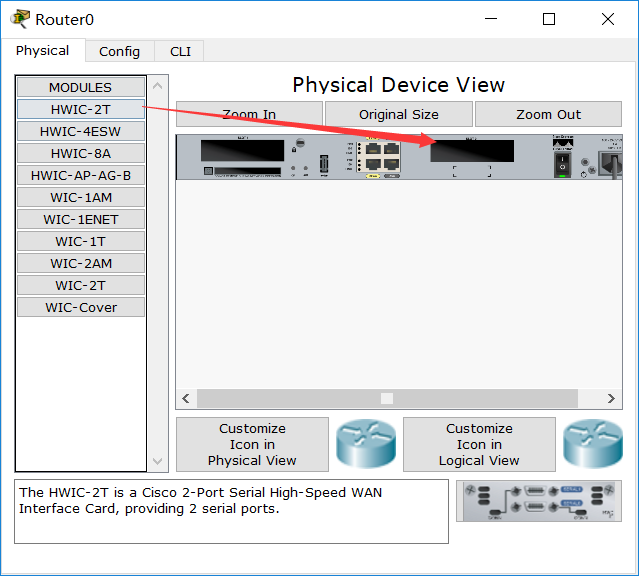
Task: Select the WIC-1T module
Action: [x=81, y=241]
